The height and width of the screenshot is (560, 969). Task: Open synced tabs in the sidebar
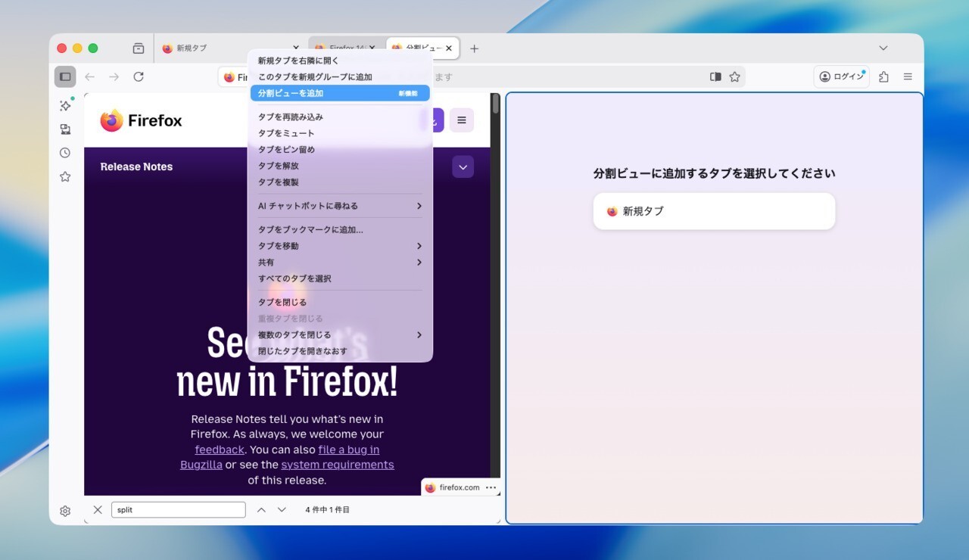coord(65,129)
